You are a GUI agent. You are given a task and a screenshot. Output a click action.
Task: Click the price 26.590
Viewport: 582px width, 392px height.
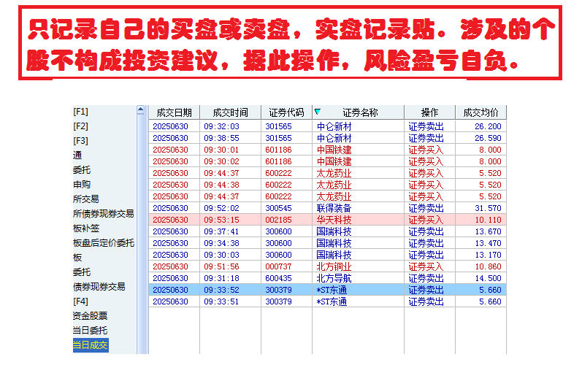[x=488, y=138]
